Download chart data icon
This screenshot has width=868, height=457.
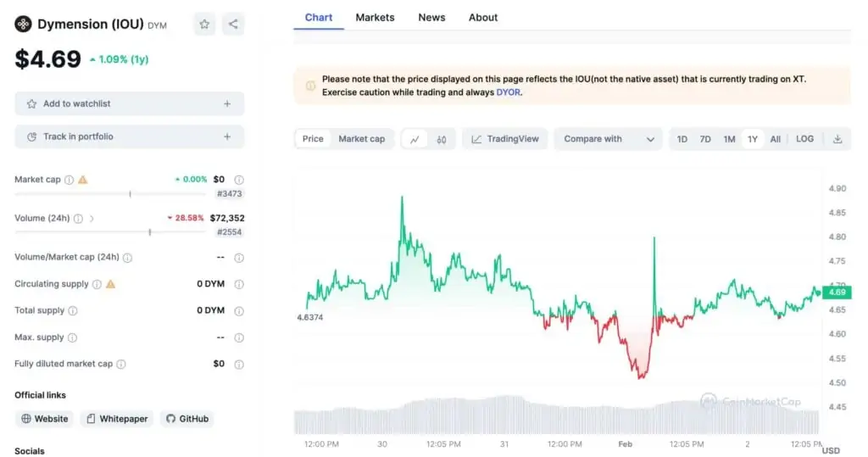tap(837, 139)
